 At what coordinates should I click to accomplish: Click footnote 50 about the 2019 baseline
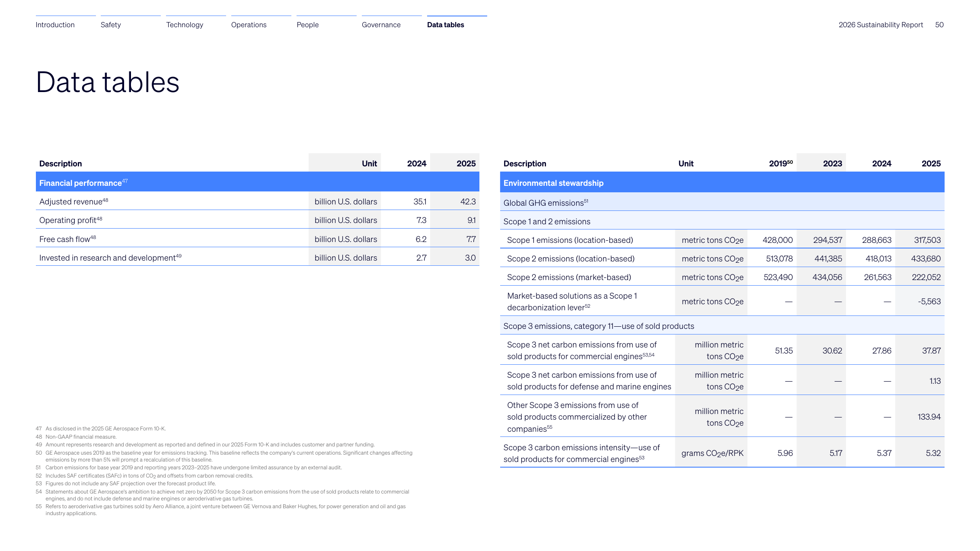click(x=224, y=456)
